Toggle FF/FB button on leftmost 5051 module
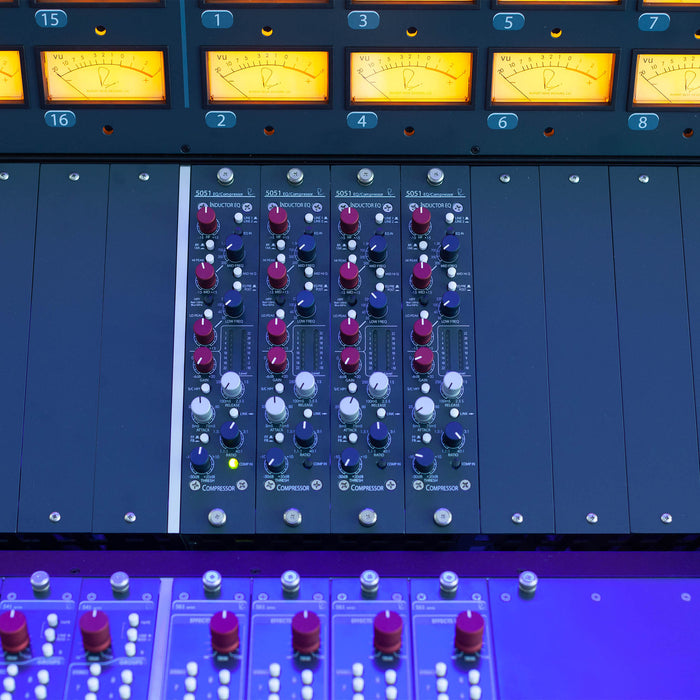This screenshot has height=700, width=700. point(204,438)
